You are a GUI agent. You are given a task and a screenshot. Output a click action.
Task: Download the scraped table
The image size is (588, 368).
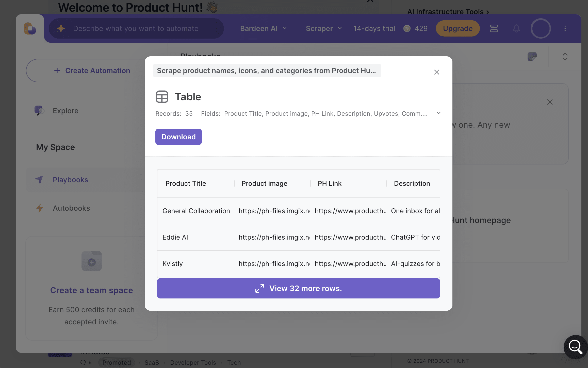point(178,137)
